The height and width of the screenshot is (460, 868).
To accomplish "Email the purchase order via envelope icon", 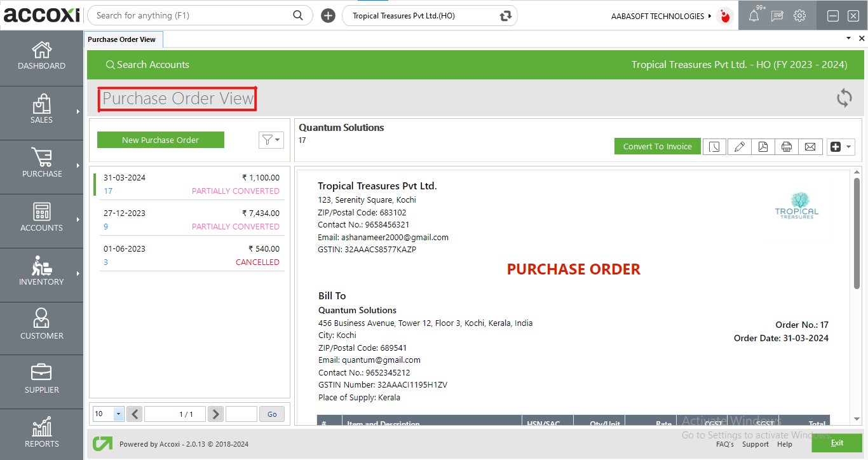I will pos(810,146).
